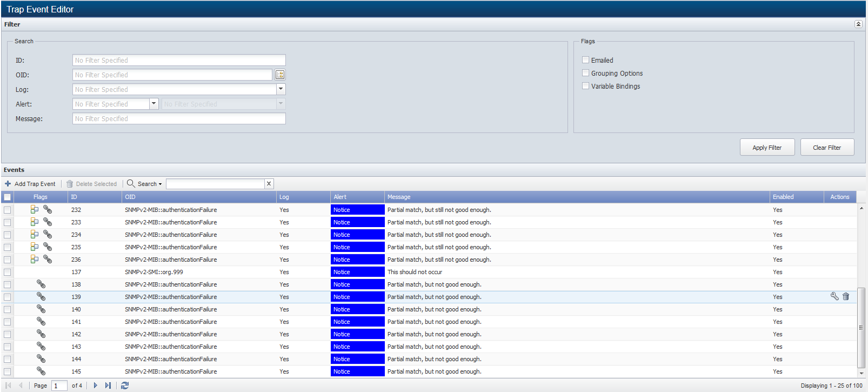Screen dimensions: 868x392
Task: Click the grouping options flag icon in row 232
Action: (x=35, y=209)
